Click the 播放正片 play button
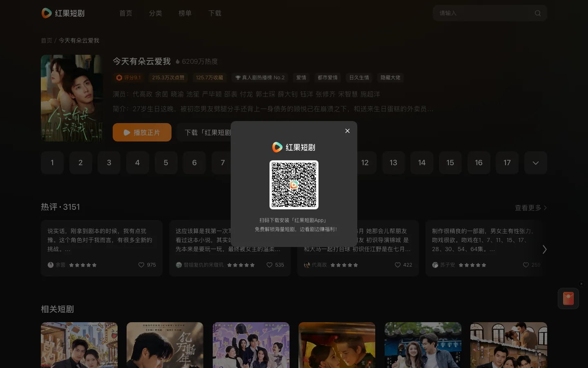588x368 pixels. tap(142, 132)
